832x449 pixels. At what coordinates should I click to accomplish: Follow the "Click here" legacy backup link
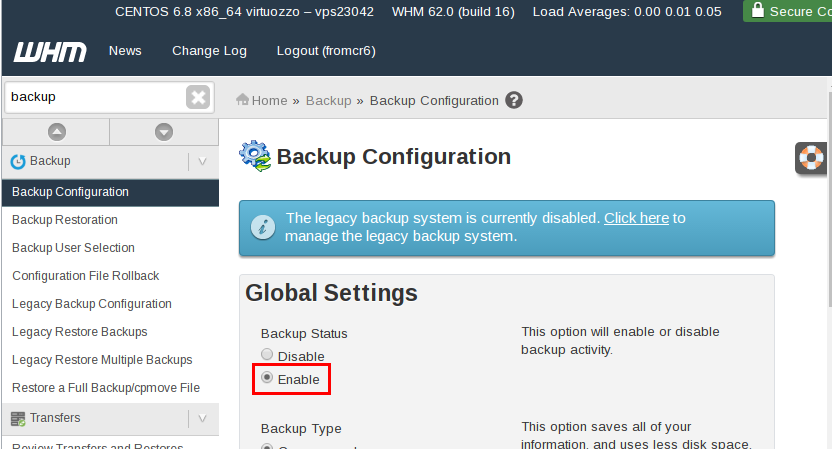(636, 218)
